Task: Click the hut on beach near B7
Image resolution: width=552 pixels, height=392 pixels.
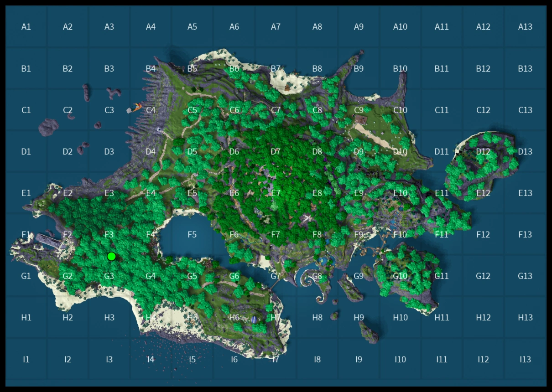Action: [x=286, y=87]
